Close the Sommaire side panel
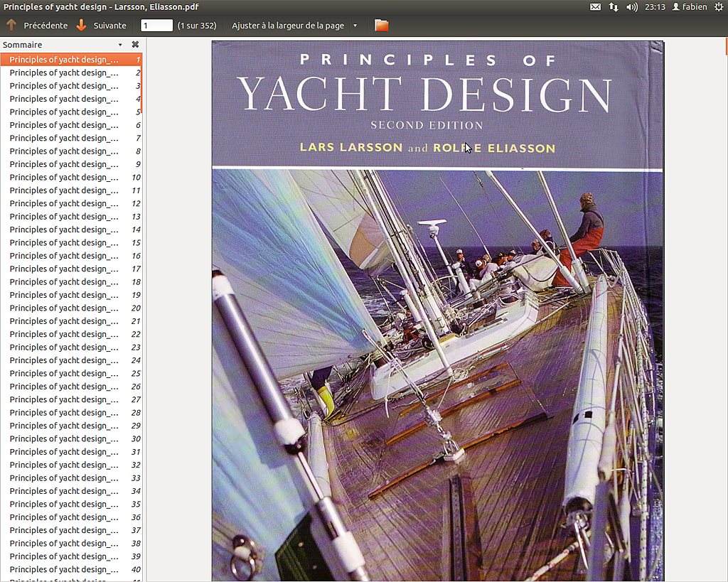This screenshot has width=728, height=582. (x=135, y=45)
